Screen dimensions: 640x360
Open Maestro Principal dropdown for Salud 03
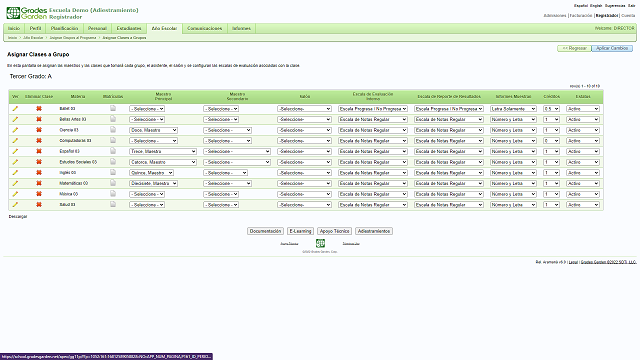point(147,205)
